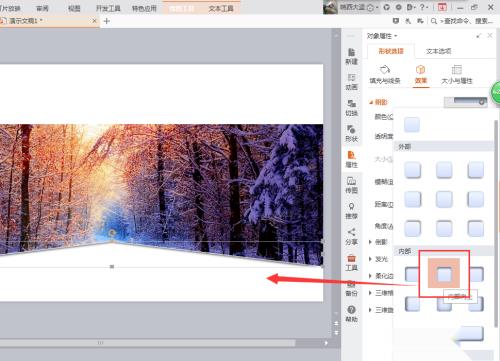The height and width of the screenshot is (361, 500).
Task: Open the 开发工具 developer tools ribbon tab
Action: (108, 8)
